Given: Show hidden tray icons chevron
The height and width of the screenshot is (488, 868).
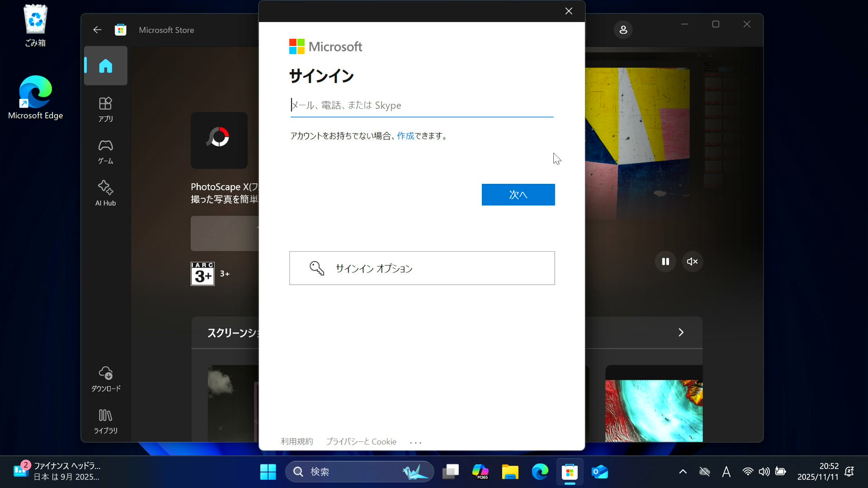Looking at the screenshot, I should click(x=683, y=472).
